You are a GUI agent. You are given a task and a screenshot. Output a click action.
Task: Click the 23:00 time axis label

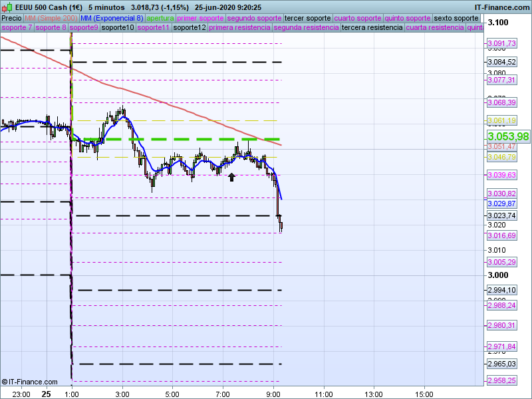pyautogui.click(x=21, y=394)
